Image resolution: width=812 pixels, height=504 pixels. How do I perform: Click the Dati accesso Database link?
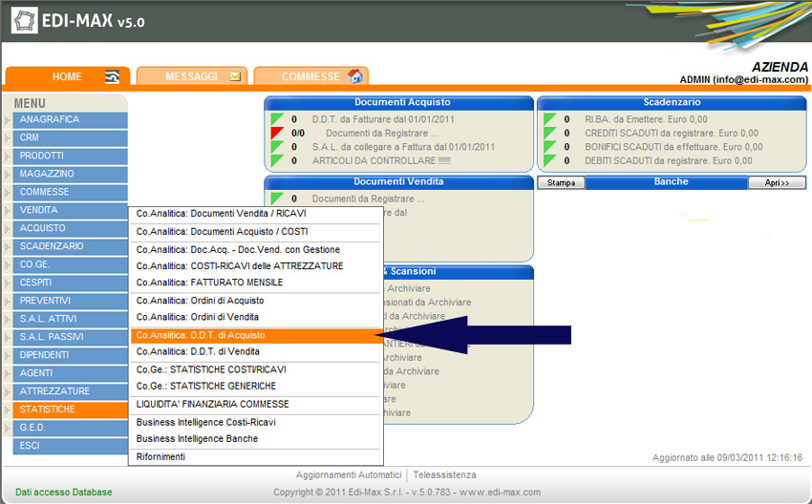click(64, 493)
